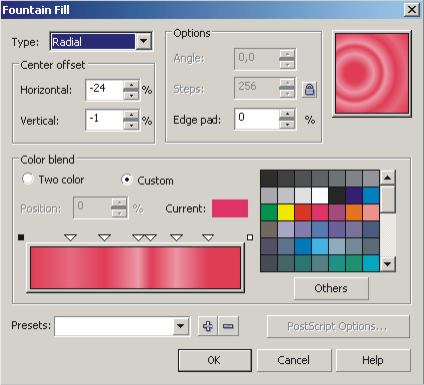This screenshot has height=385, width=424.
Task: Increase the Horizontal offset stepper up
Action: click(x=131, y=84)
